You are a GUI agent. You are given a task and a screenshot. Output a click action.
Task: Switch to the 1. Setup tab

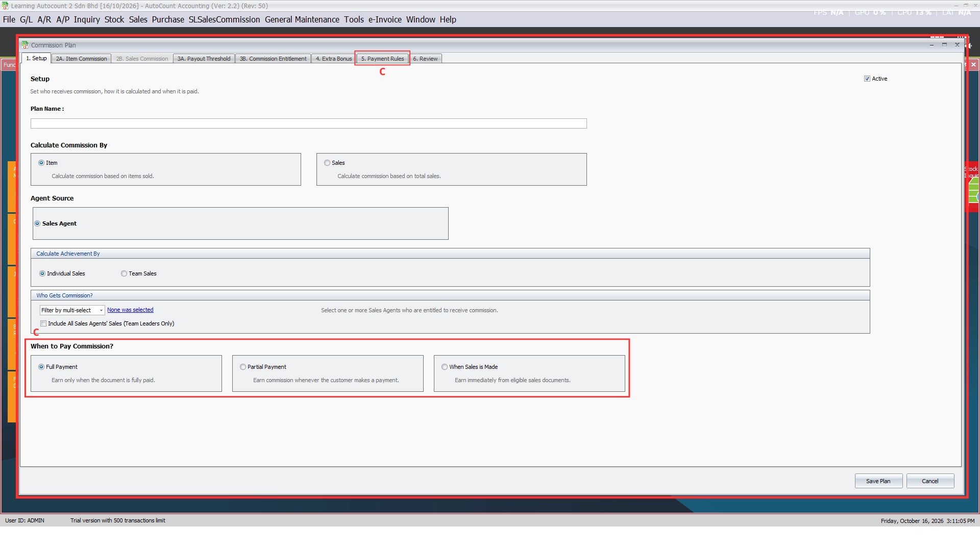pyautogui.click(x=36, y=58)
